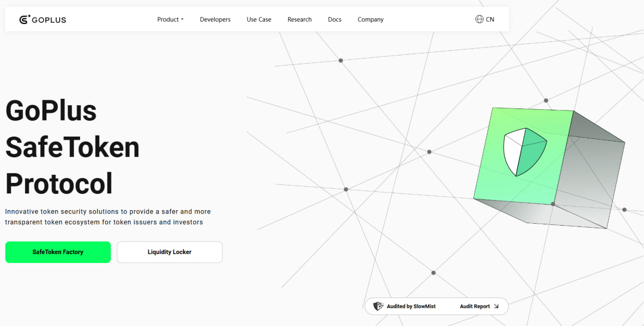Click the Audited by SlowMist text
This screenshot has width=644, height=326.
[x=411, y=306]
